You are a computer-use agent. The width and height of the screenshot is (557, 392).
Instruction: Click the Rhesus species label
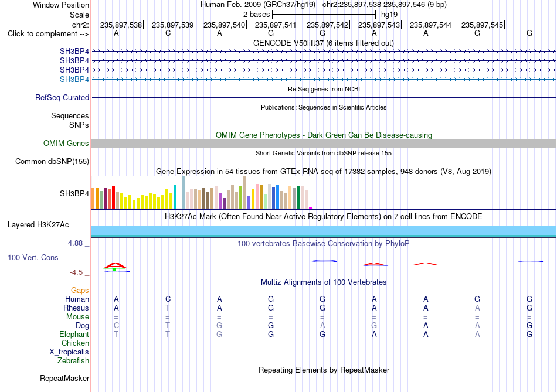[76, 308]
